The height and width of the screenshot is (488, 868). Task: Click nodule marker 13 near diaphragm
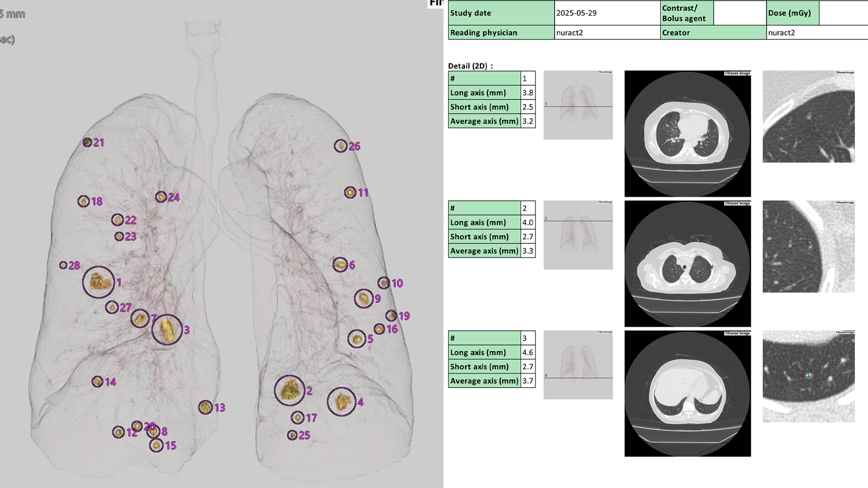tap(205, 407)
